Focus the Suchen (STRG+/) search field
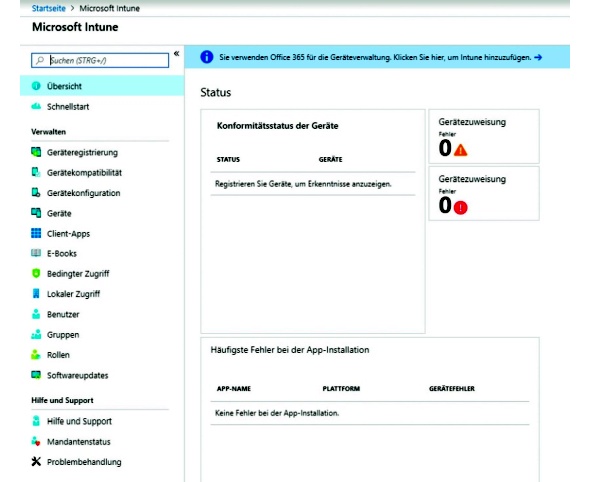 (100, 60)
